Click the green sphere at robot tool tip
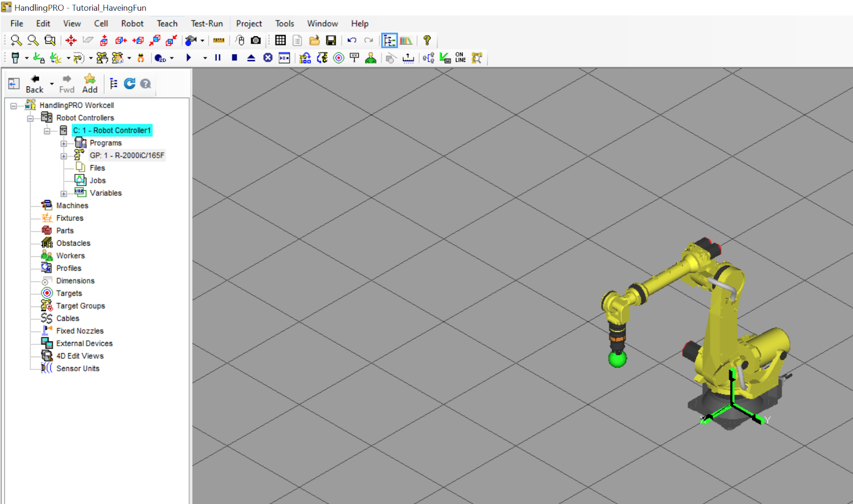Screen dimensions: 853x504 coord(617,359)
